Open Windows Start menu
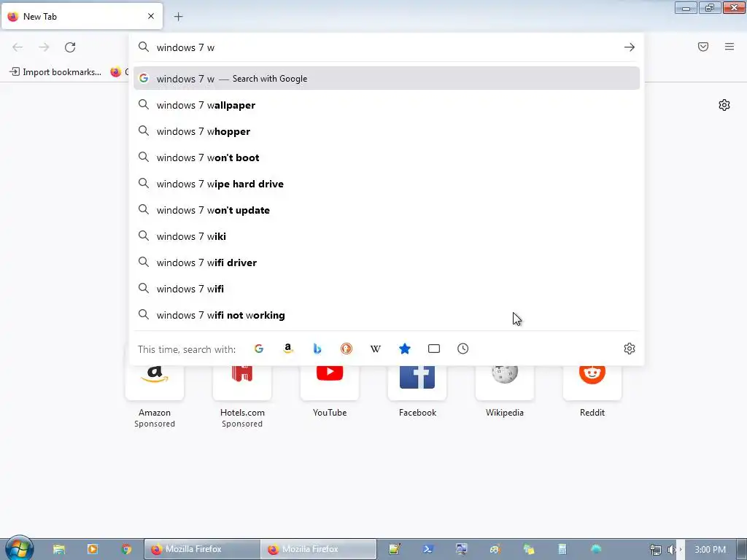 coord(19,549)
